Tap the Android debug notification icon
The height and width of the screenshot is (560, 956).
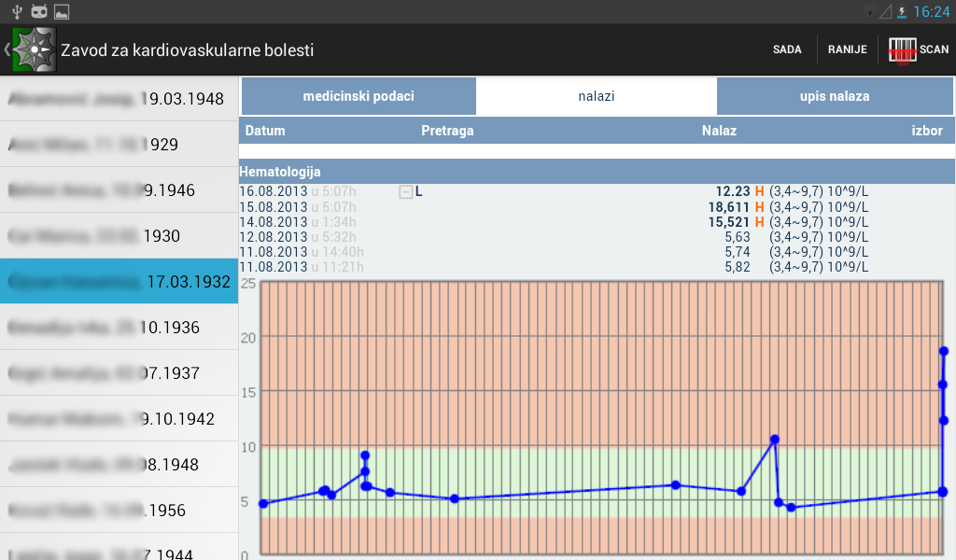[38, 12]
